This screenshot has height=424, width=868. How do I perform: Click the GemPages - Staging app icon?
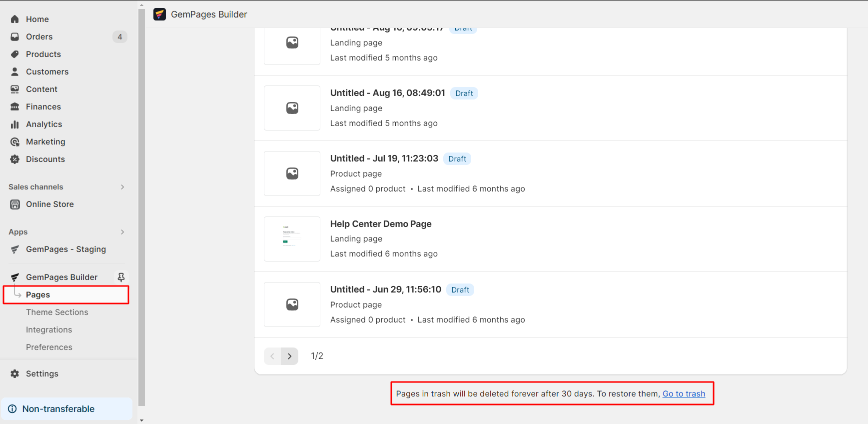pyautogui.click(x=15, y=249)
